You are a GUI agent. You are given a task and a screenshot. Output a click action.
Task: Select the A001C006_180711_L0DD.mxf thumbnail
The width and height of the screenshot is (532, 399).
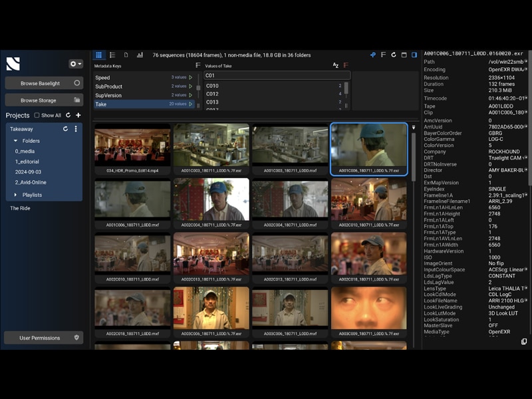pos(132,203)
